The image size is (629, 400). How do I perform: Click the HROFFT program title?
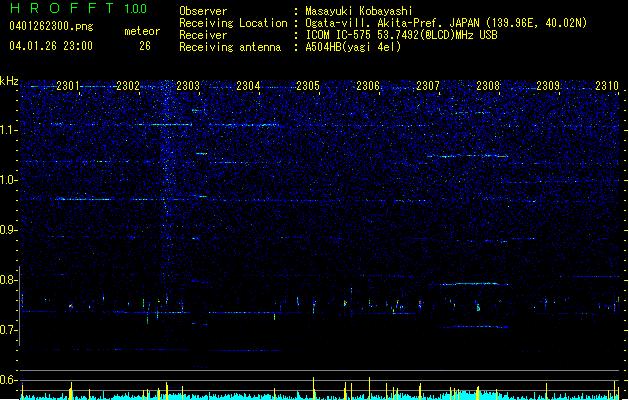click(62, 8)
